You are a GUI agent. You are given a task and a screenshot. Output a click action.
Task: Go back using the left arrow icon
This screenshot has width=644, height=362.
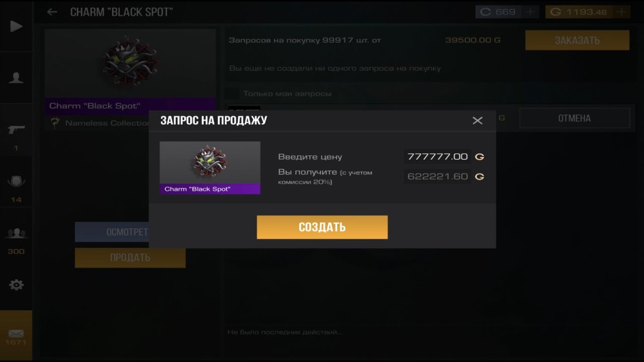[52, 12]
